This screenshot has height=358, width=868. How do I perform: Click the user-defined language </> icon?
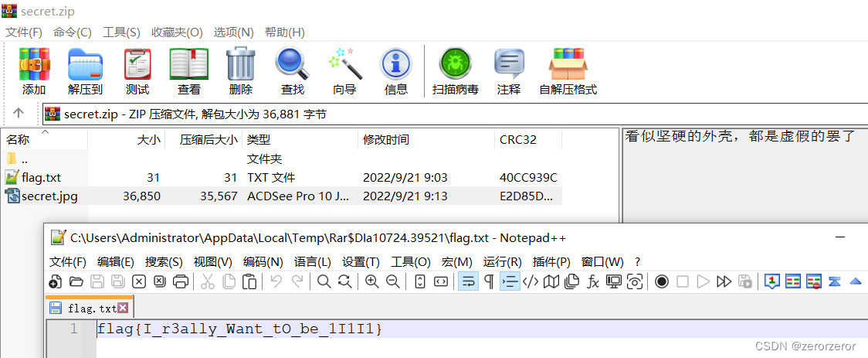click(x=531, y=281)
